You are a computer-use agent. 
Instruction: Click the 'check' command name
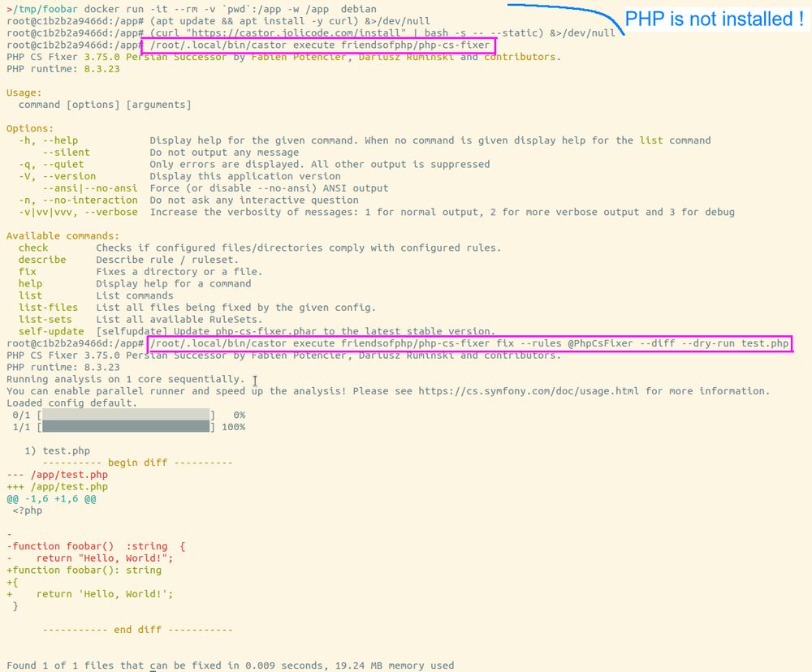[33, 248]
